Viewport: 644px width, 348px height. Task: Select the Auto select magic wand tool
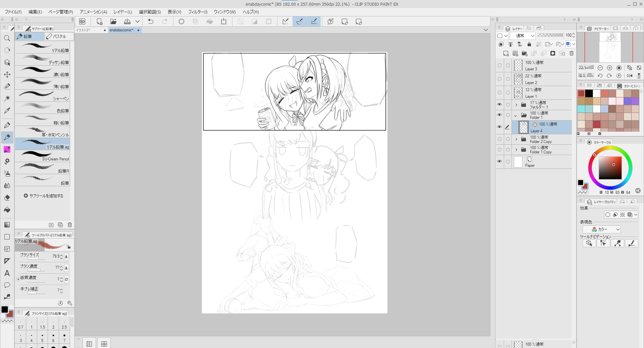(7, 98)
